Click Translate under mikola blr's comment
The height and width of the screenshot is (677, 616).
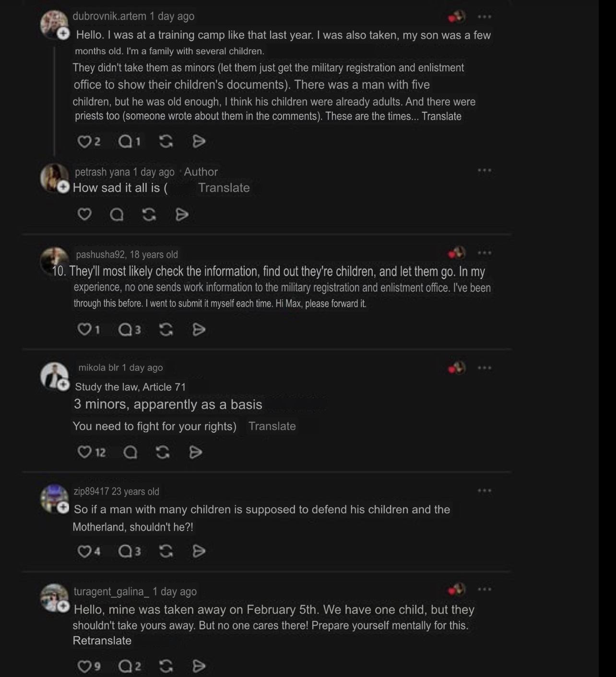(272, 426)
